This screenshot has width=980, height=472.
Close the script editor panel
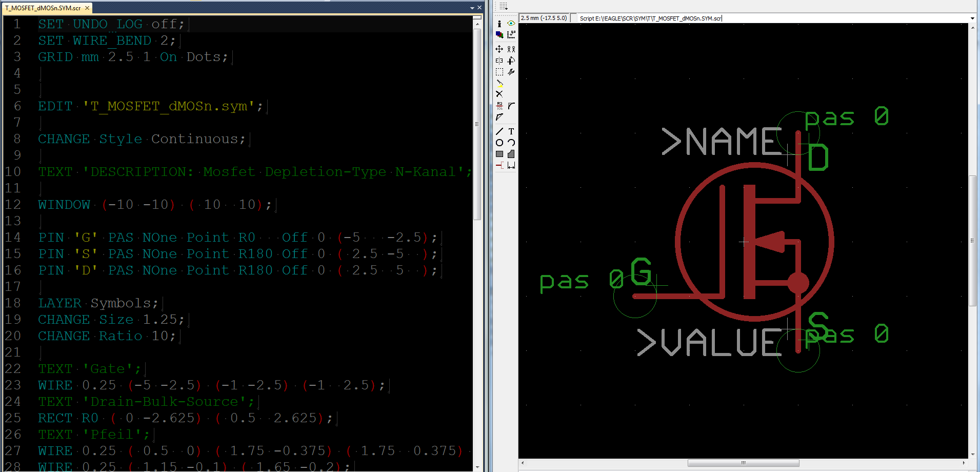(479, 8)
